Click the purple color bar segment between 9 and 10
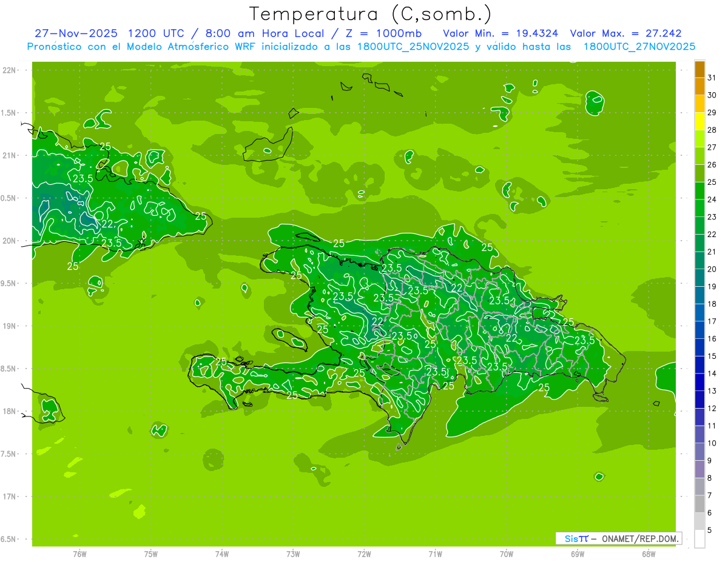 tap(699, 452)
